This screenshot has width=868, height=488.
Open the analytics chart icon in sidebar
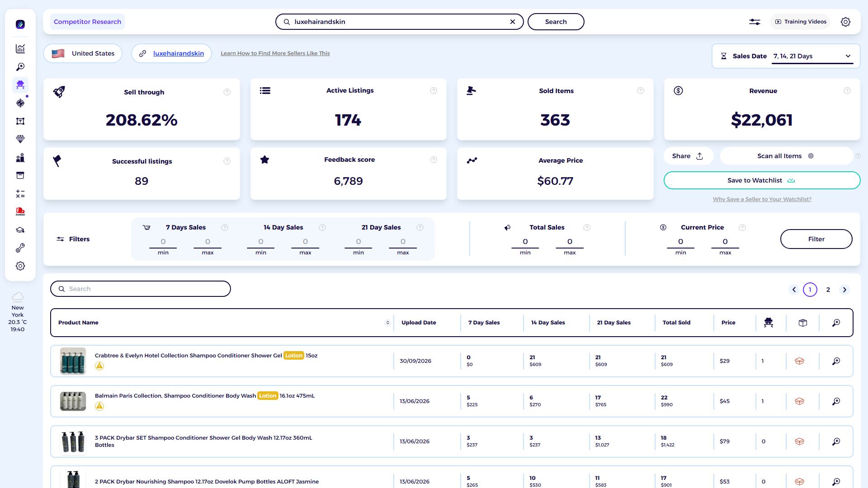tap(20, 49)
